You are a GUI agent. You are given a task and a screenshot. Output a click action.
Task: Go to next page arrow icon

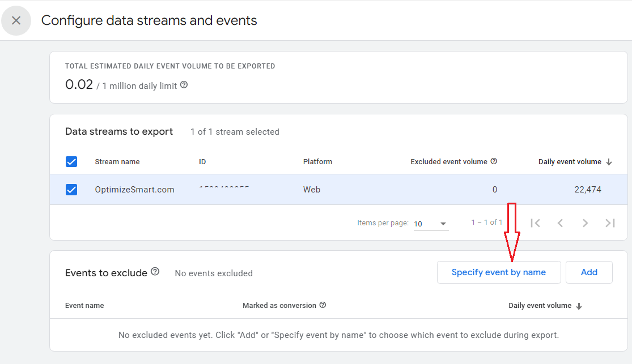pyautogui.click(x=585, y=222)
